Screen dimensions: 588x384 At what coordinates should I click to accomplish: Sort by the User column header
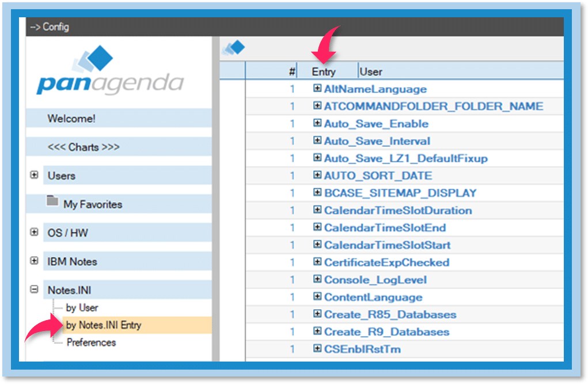point(371,72)
